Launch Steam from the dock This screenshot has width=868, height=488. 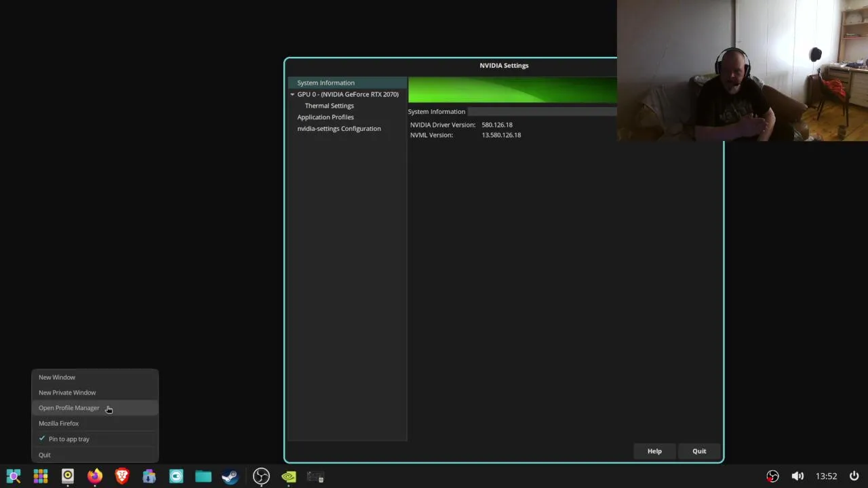(x=231, y=476)
